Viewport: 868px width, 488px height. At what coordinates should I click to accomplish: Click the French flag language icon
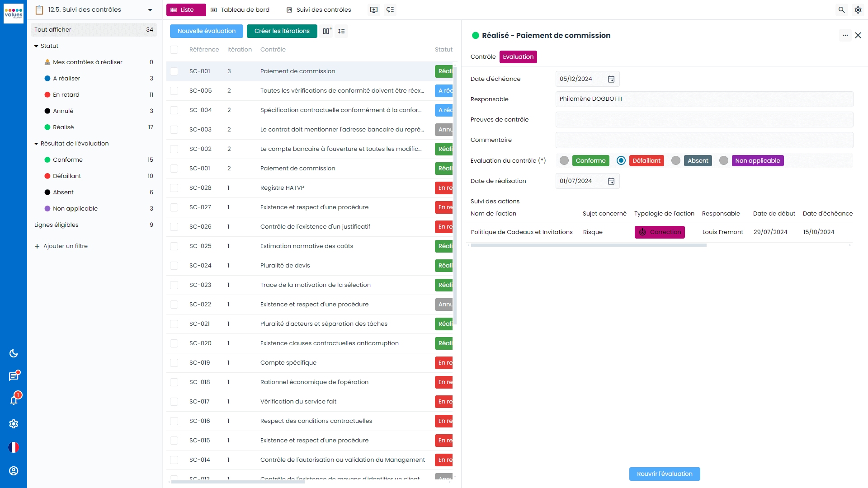click(14, 447)
